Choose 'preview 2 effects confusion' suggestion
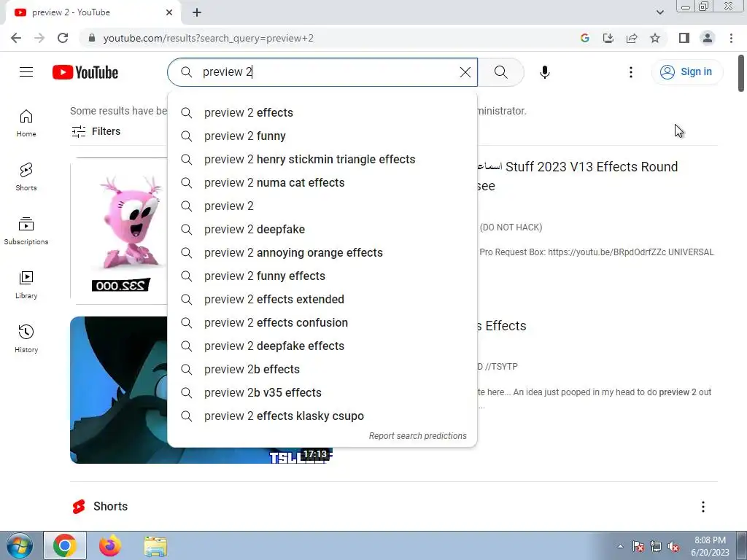 pyautogui.click(x=322, y=323)
